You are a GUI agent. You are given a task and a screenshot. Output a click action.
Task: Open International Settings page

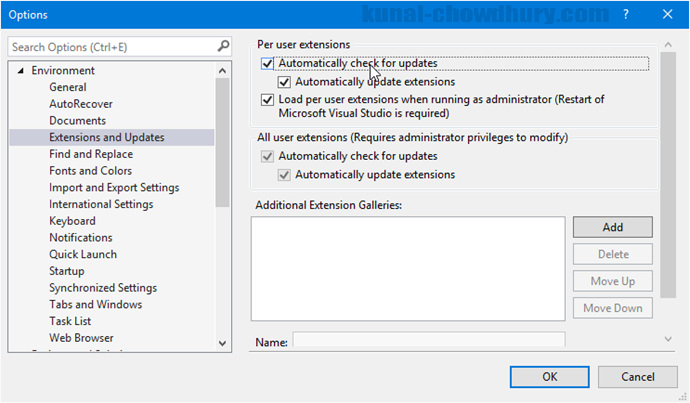pyautogui.click(x=101, y=204)
